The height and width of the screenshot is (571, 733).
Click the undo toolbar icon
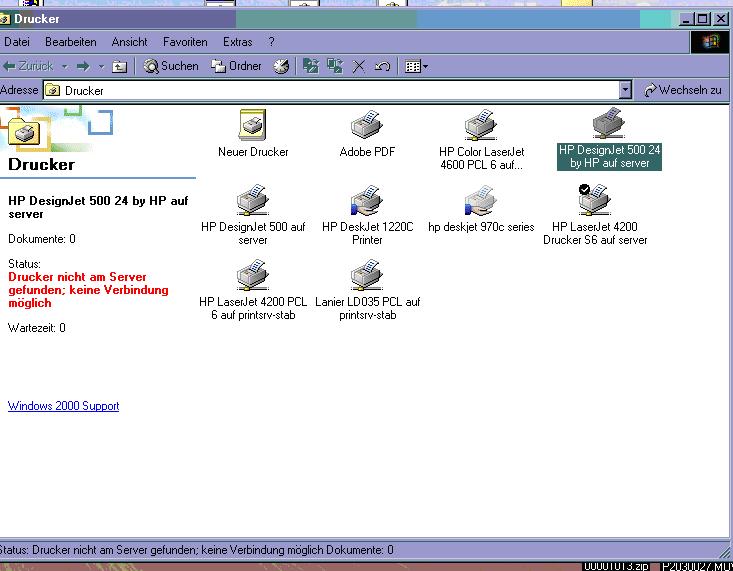point(382,67)
